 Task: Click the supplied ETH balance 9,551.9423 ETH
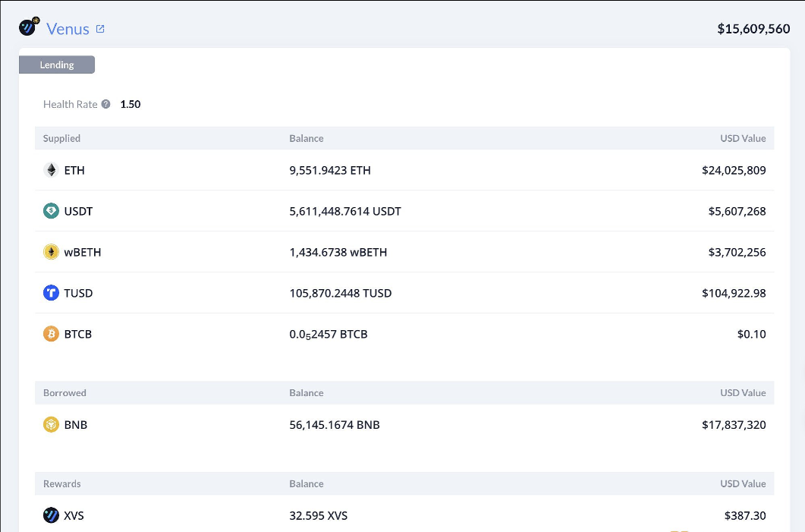tap(330, 170)
